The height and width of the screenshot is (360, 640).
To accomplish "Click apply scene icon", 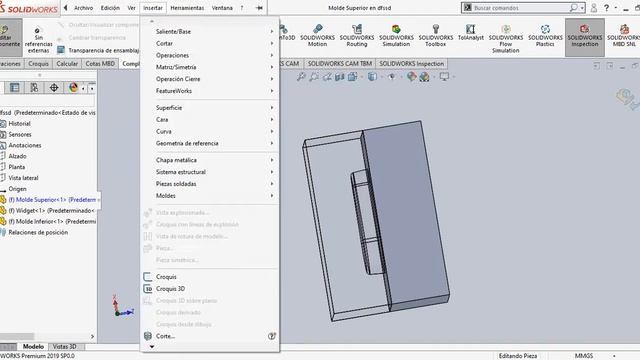I will tap(424, 76).
